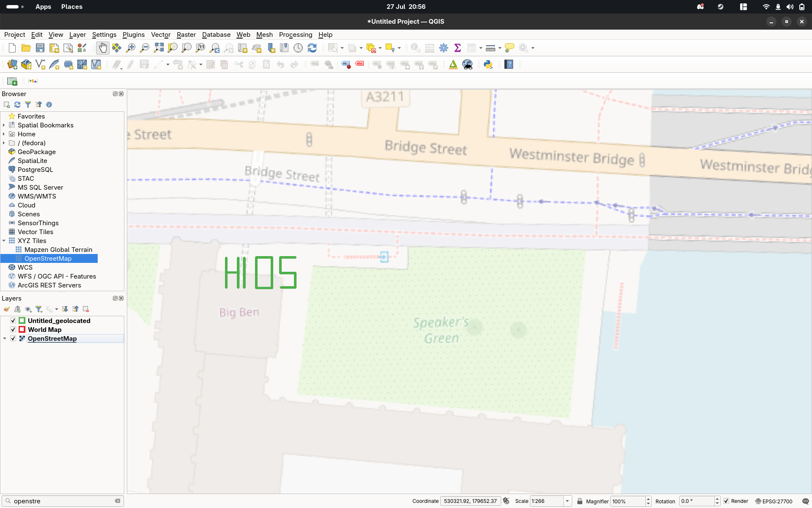The height and width of the screenshot is (508, 812).
Task: Expand the OpenStreetMap layer in Layers
Action: pos(5,339)
